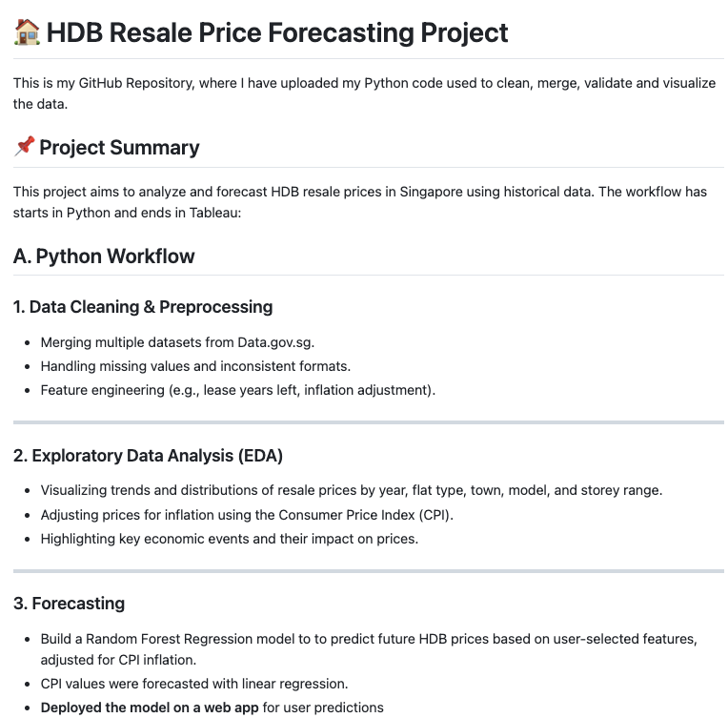This screenshot has width=728, height=718.
Task: Click the divider line above the Forecasting section
Action: coord(368,570)
